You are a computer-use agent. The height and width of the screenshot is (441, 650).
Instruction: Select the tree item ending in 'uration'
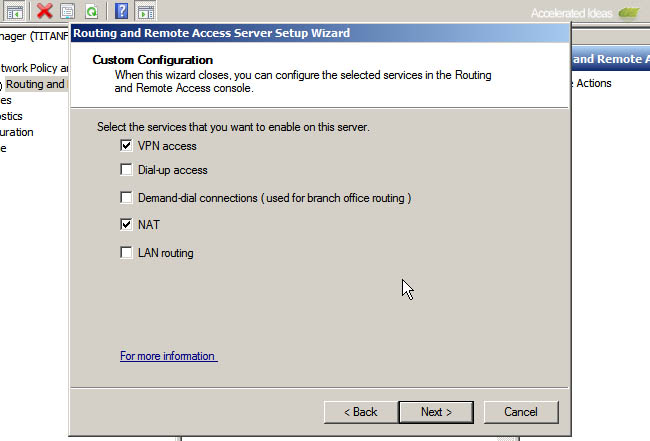click(17, 132)
